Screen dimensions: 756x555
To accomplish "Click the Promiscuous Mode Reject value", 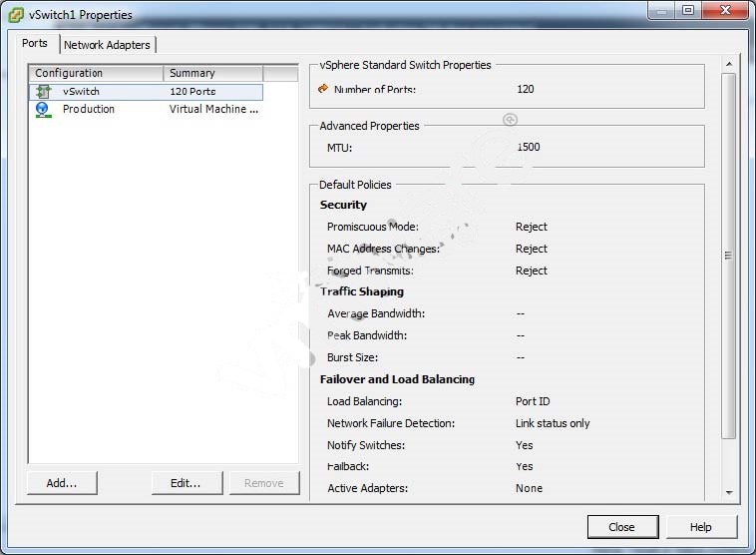I will [532, 227].
